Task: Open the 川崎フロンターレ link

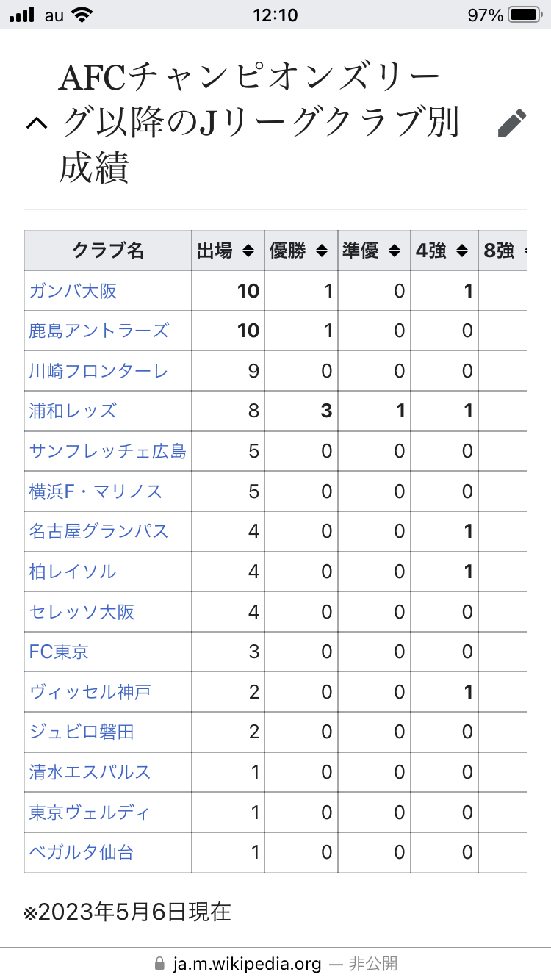Action: [x=99, y=371]
